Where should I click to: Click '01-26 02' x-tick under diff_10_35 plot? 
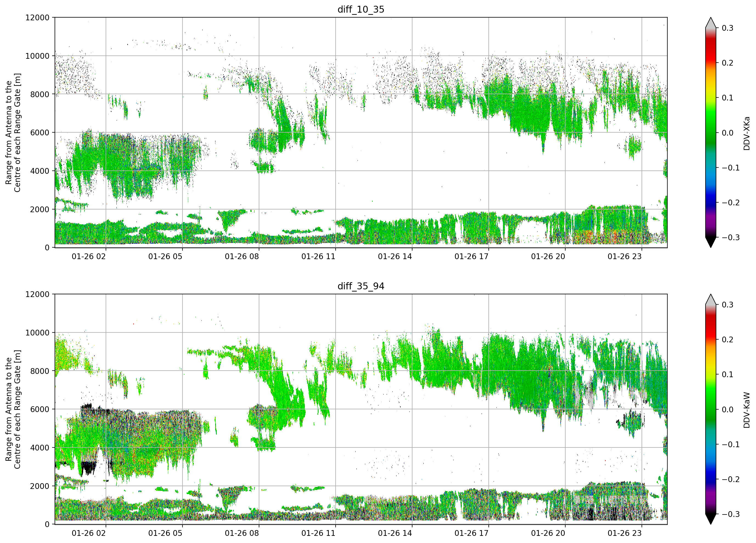(89, 256)
